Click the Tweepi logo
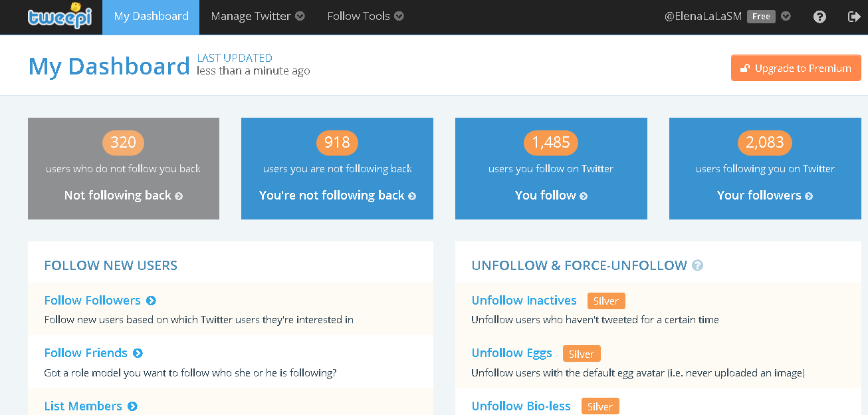The image size is (868, 415). (60, 17)
